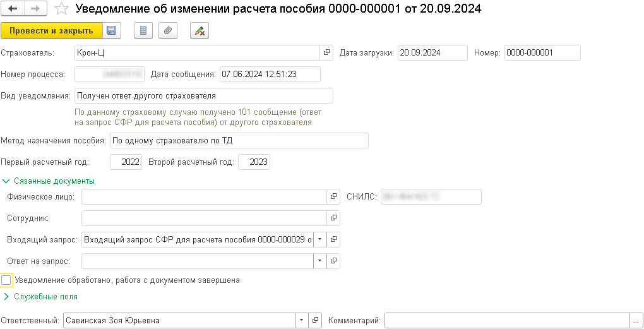Open the document movements report icon

coord(143,30)
